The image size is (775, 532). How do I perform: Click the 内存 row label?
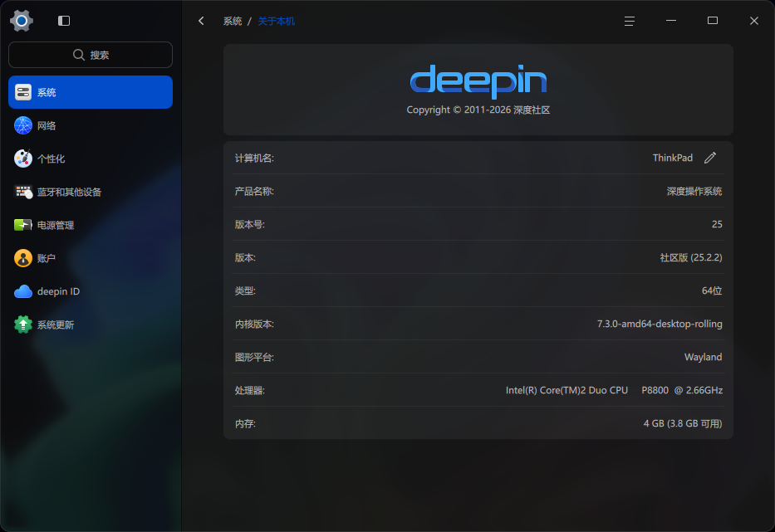pyautogui.click(x=245, y=424)
